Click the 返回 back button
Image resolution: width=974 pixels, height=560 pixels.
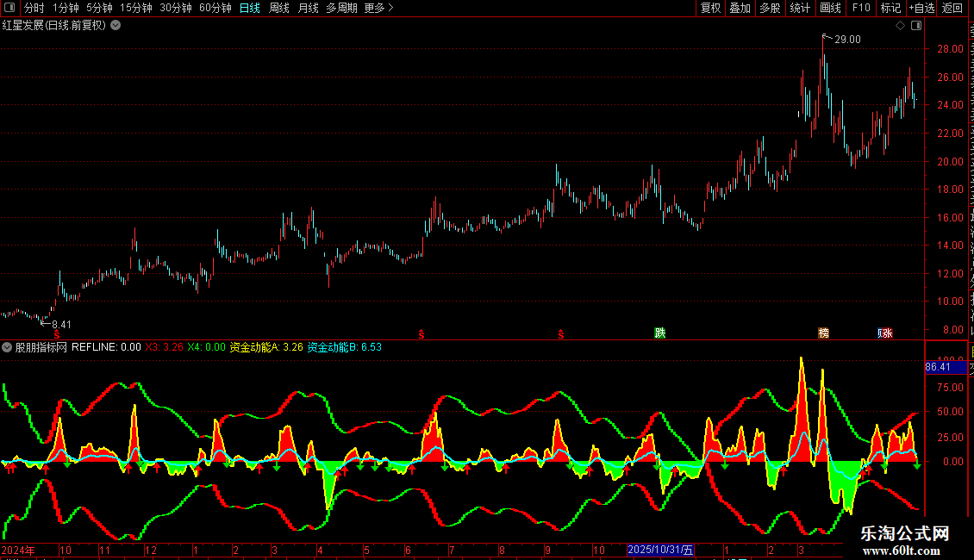(952, 8)
